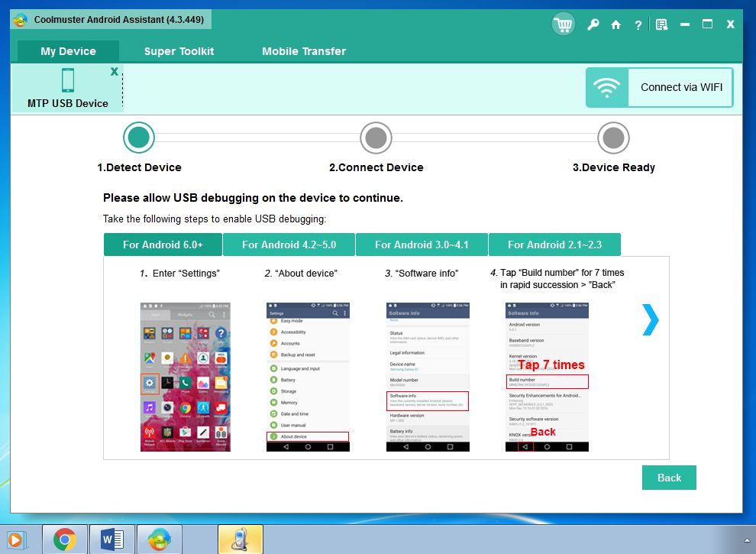Maximize the Coolmuster window

pyautogui.click(x=707, y=24)
